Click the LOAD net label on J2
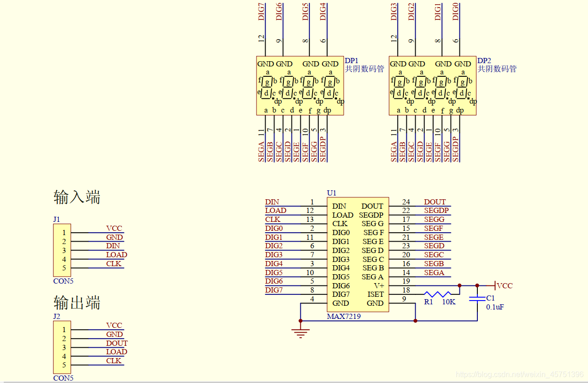588x383 pixels. point(116,352)
